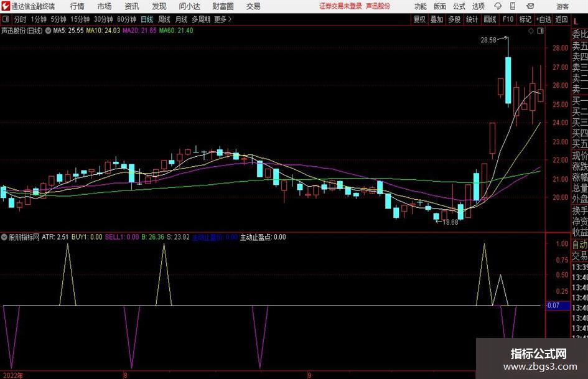
Task: Open the 发现 menu
Action: pos(159,6)
